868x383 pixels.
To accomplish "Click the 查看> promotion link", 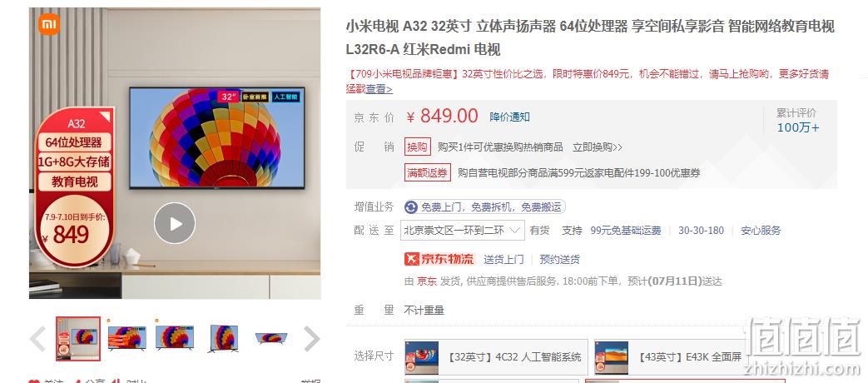I will 379,88.
